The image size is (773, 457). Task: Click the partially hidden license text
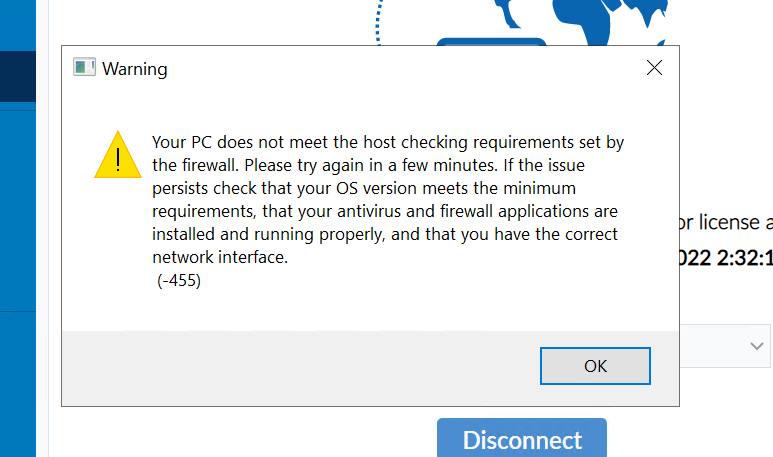725,221
